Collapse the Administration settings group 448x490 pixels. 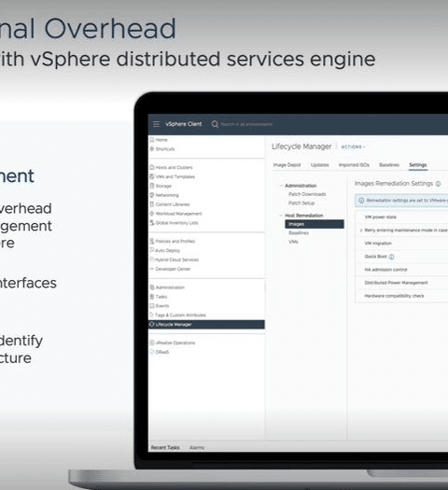pyautogui.click(x=281, y=186)
